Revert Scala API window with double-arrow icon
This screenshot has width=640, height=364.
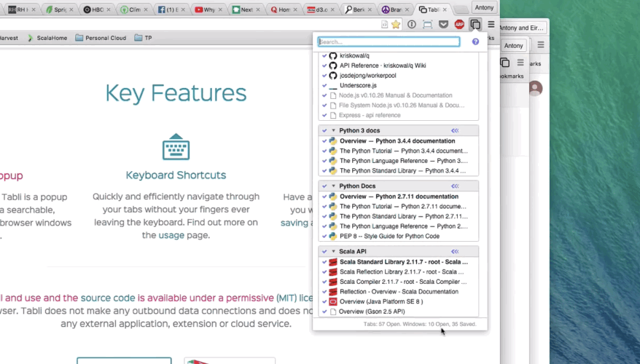(455, 251)
